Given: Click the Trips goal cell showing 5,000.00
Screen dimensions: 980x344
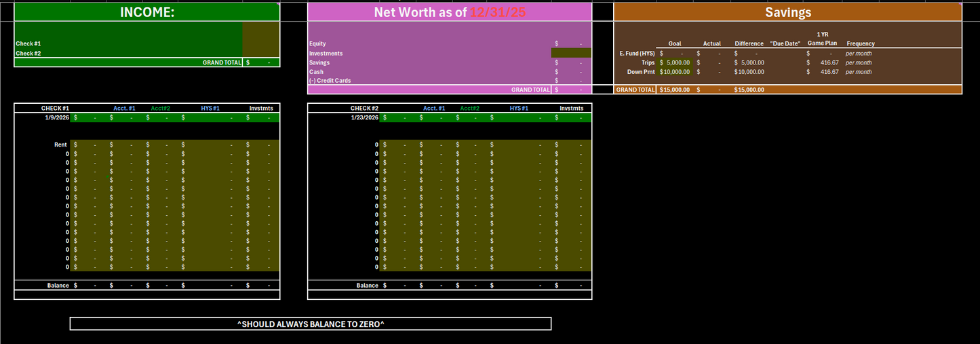Looking at the screenshot, I should point(675,62).
